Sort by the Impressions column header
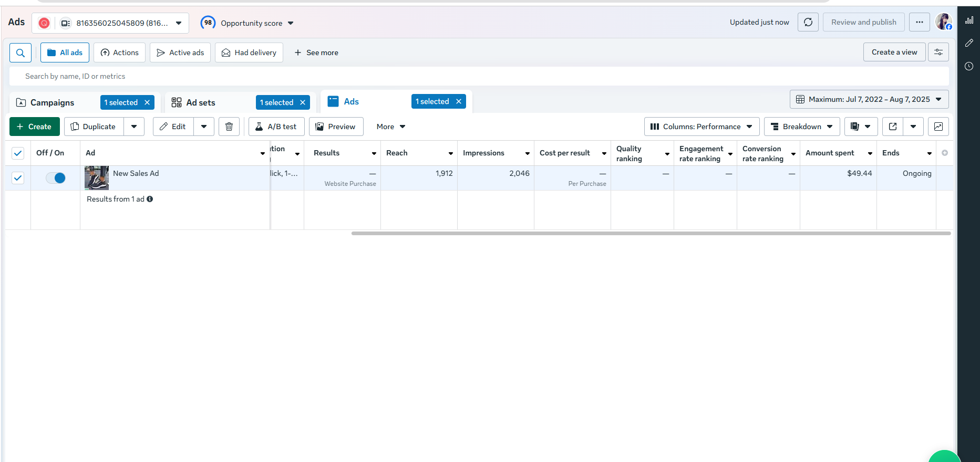The height and width of the screenshot is (462, 980). point(496,153)
